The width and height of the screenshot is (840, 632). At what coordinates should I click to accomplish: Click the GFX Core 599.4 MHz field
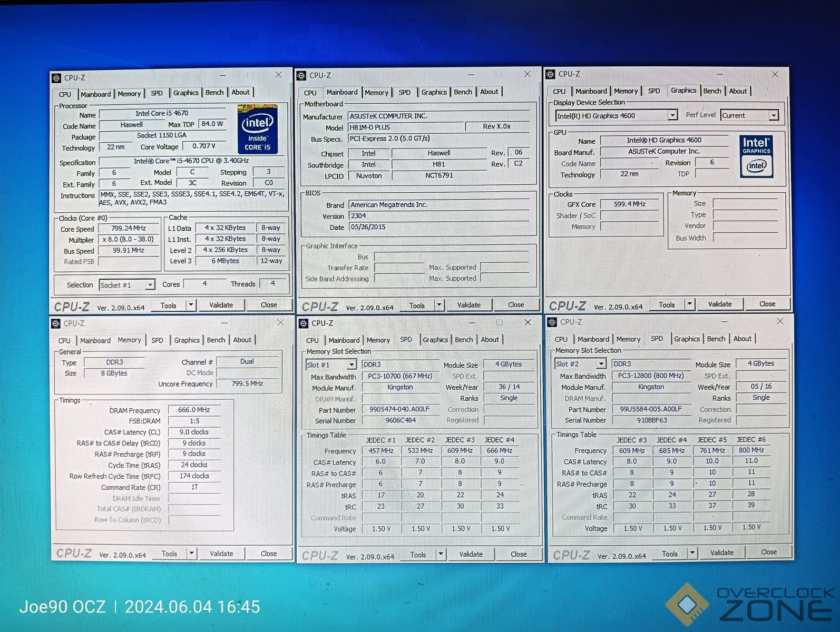[630, 204]
